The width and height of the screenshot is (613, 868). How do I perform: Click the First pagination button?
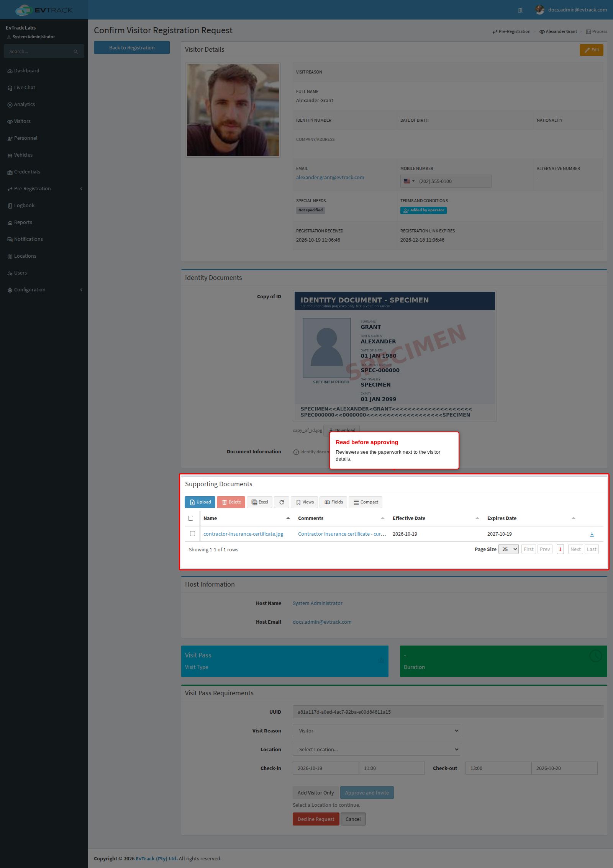point(529,549)
